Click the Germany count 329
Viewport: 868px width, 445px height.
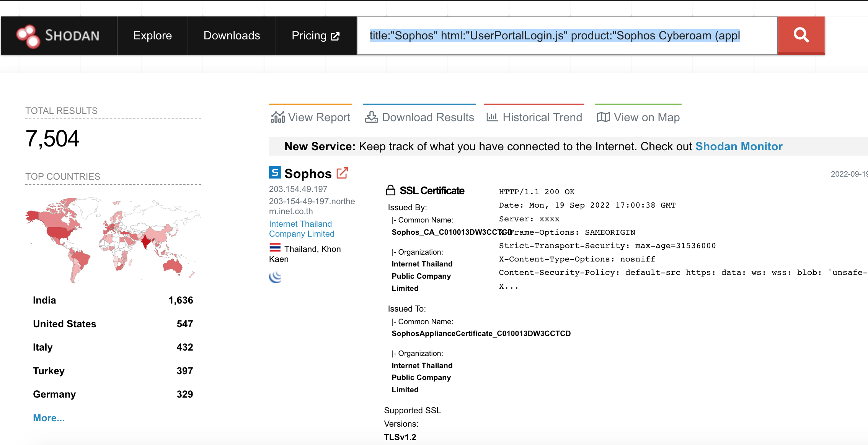pyautogui.click(x=185, y=394)
